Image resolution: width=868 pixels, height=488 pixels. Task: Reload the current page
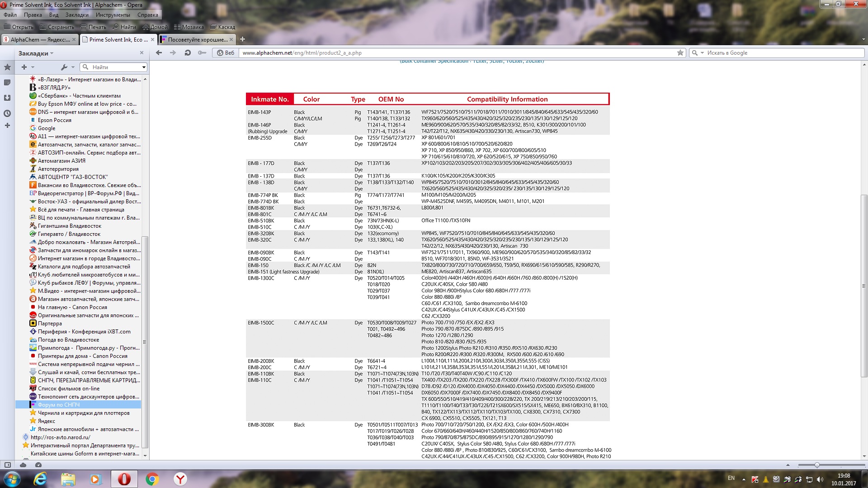click(188, 53)
